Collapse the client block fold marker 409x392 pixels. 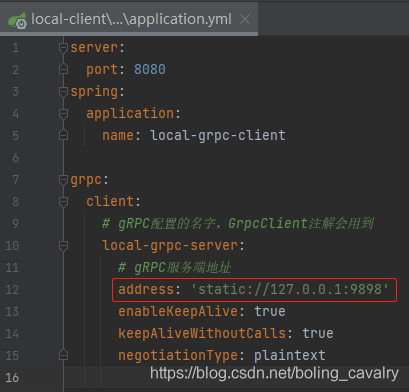(x=63, y=202)
